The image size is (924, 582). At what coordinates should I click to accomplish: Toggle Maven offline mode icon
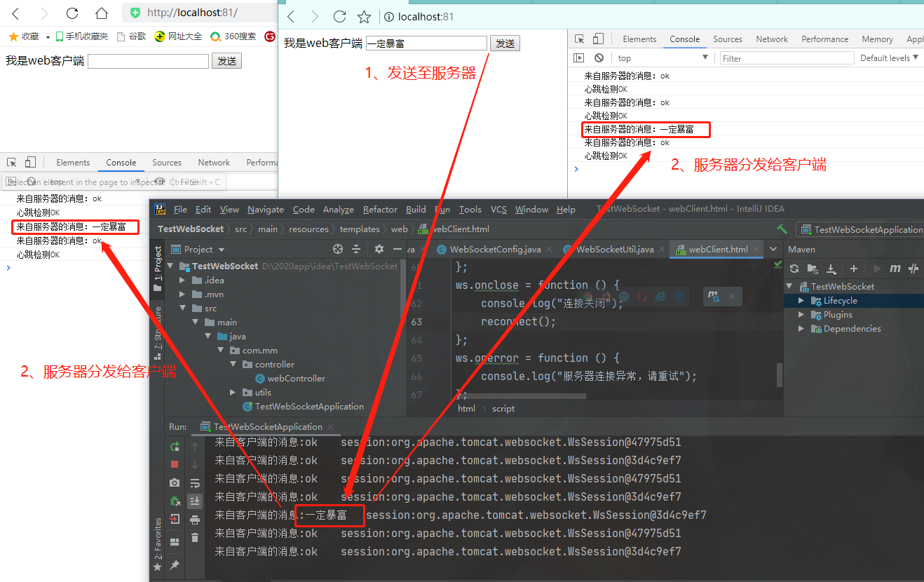913,269
